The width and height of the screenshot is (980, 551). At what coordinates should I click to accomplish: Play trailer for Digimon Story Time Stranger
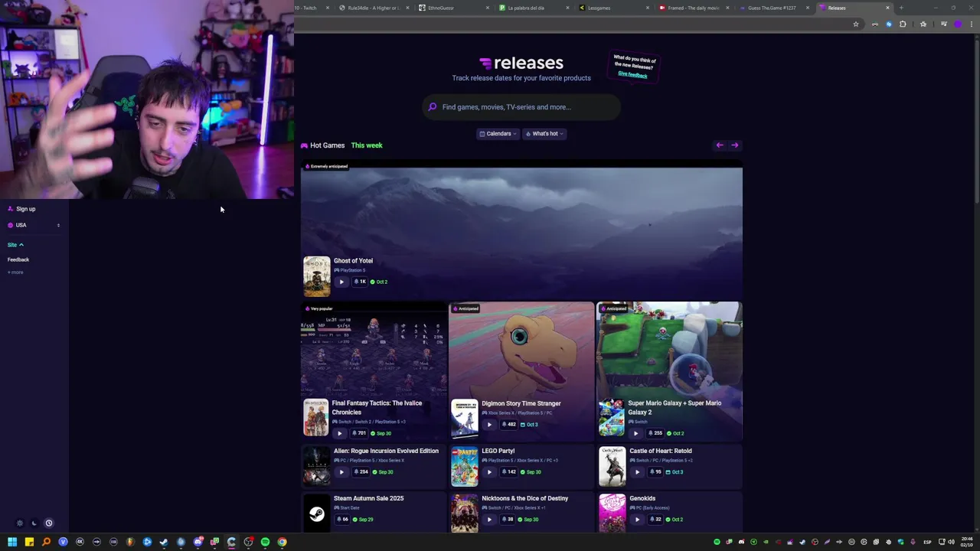489,425
